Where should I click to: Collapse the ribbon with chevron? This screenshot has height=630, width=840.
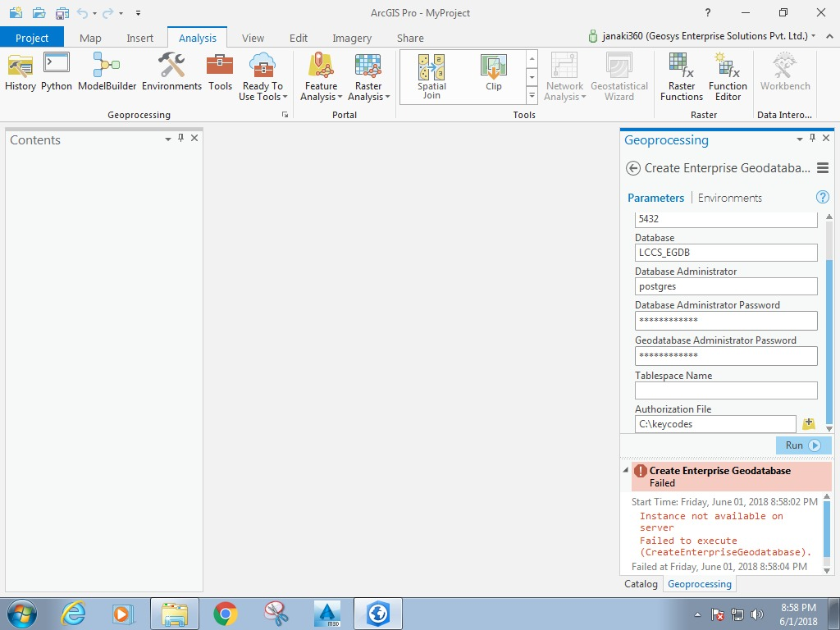(829, 36)
